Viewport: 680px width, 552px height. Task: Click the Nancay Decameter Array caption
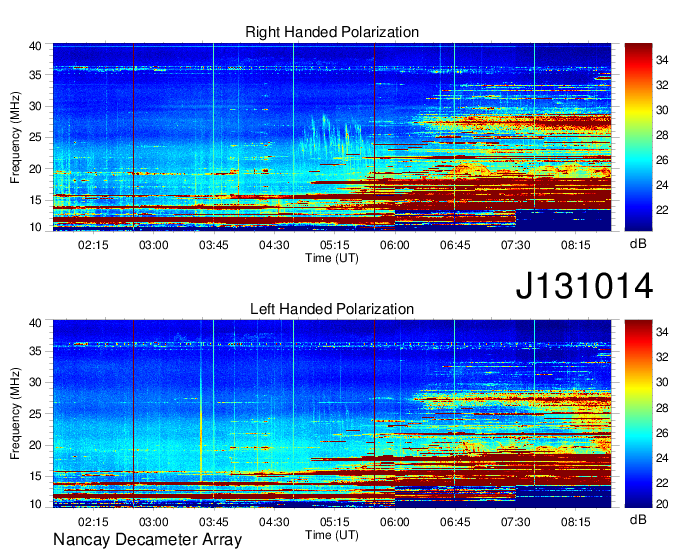coord(147,540)
